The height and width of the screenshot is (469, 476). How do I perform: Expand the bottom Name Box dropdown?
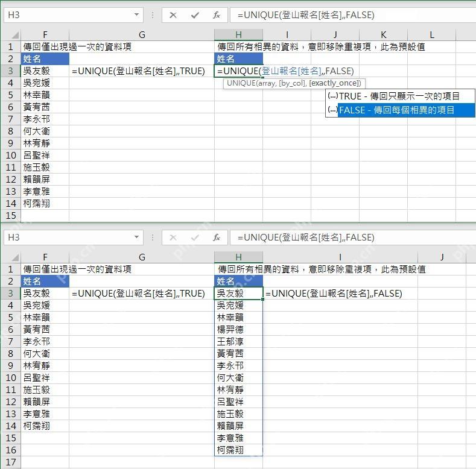[136, 238]
